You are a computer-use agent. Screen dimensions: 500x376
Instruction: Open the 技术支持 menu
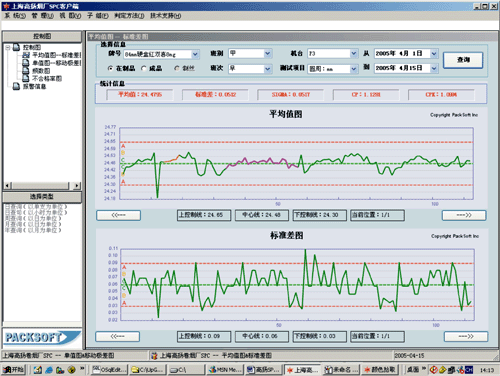tap(166, 16)
